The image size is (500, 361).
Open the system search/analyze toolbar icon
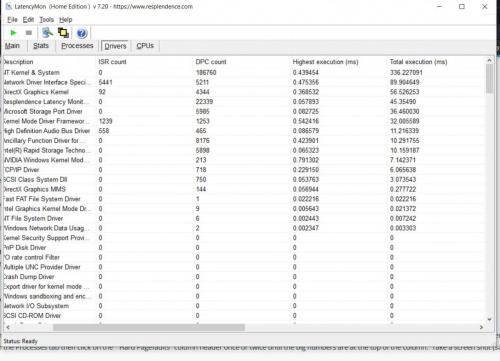coord(47,33)
